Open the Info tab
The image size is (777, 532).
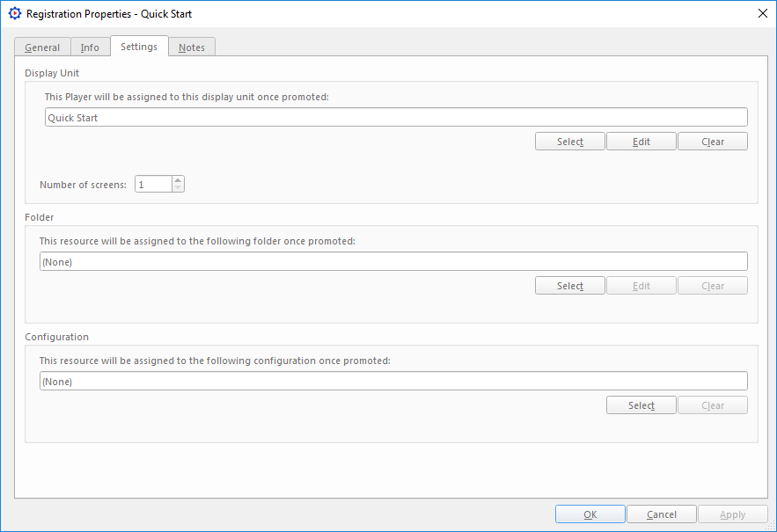click(90, 47)
